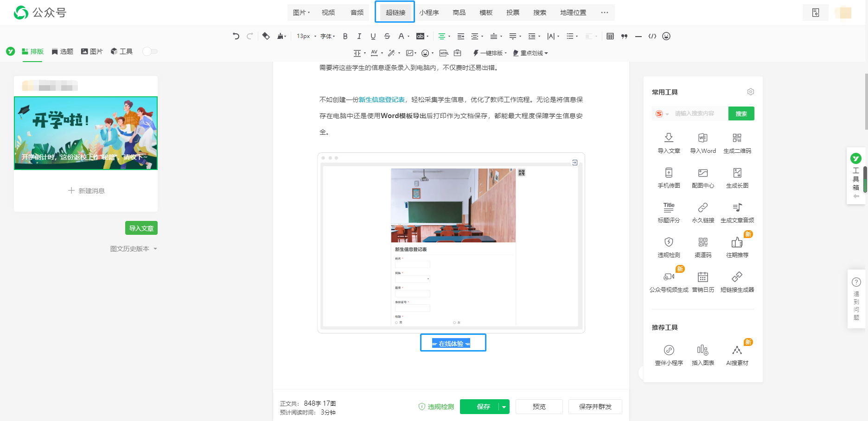Click the 保存并群发 button
Screen dimensions: 868x421
click(595, 407)
